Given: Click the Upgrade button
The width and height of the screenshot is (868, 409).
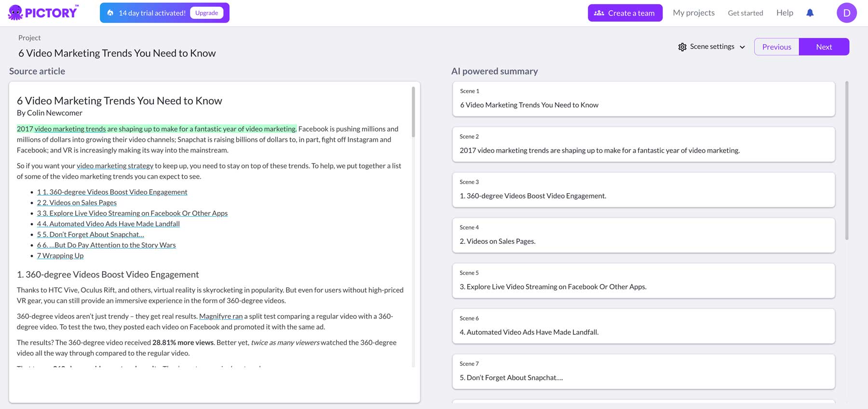Looking at the screenshot, I should (206, 13).
